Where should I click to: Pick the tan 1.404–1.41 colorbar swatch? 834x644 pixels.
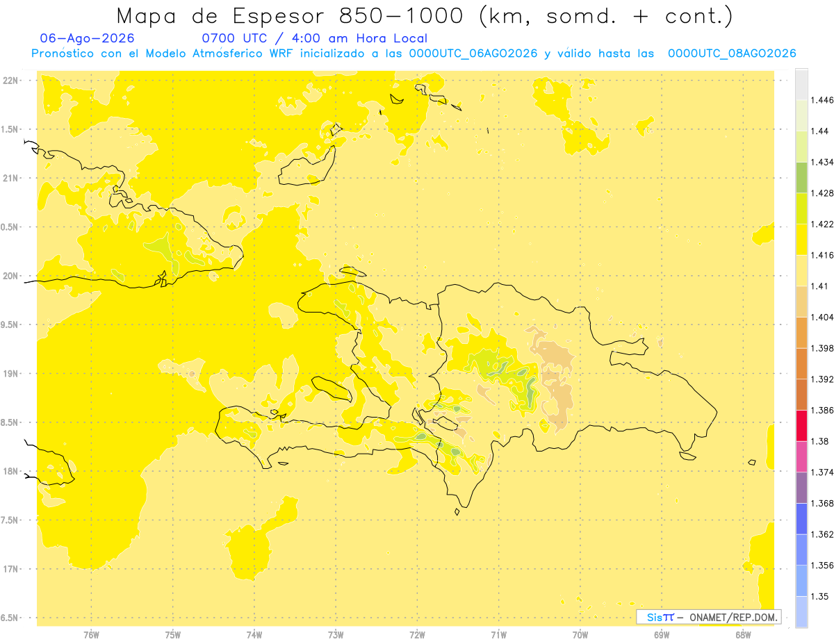[x=801, y=302]
